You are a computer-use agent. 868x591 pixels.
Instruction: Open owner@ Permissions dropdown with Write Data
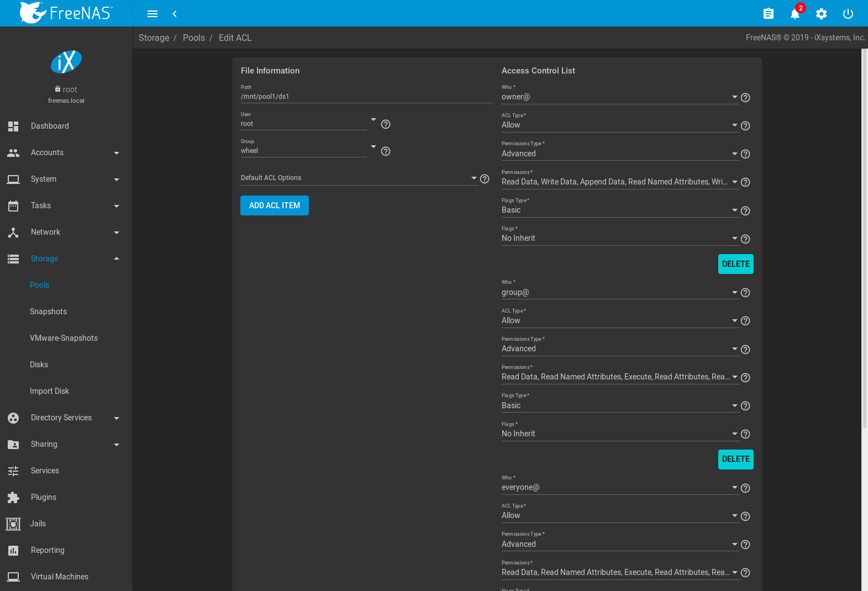pos(620,182)
